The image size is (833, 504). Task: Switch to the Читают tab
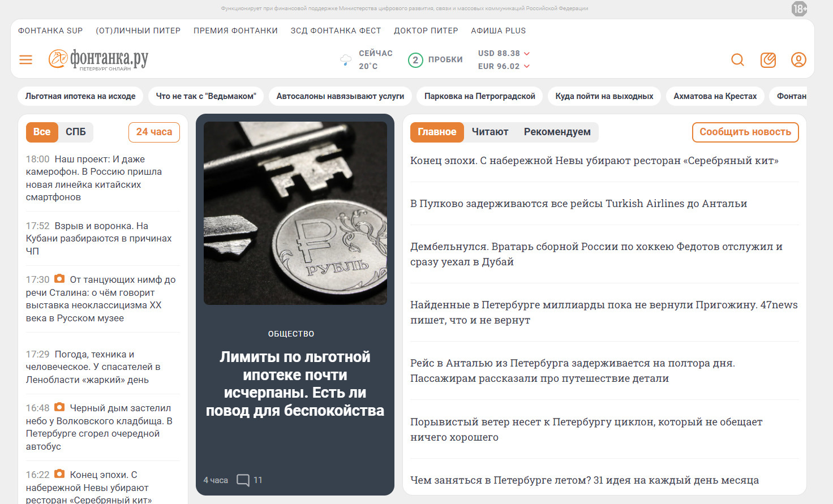[x=490, y=132]
